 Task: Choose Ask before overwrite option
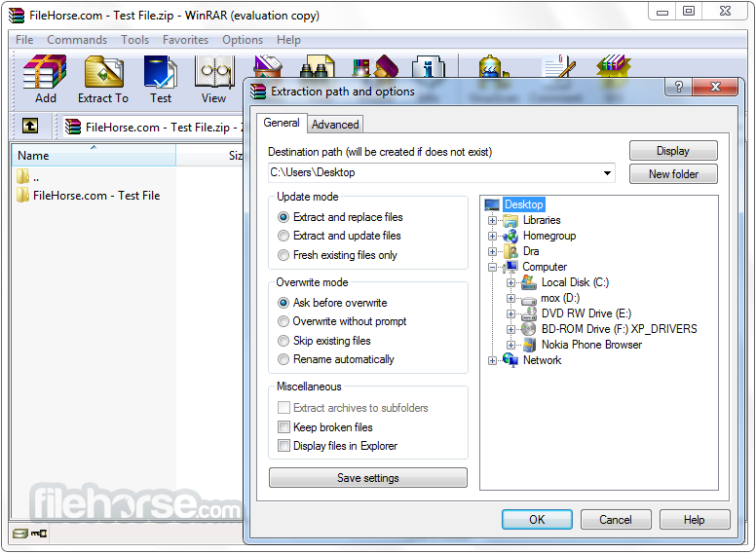283,303
